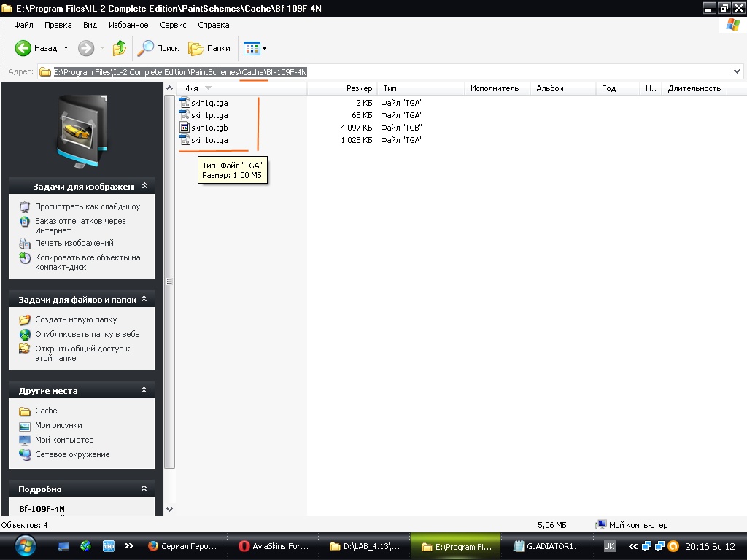Open the Сервис menu

coord(173,25)
